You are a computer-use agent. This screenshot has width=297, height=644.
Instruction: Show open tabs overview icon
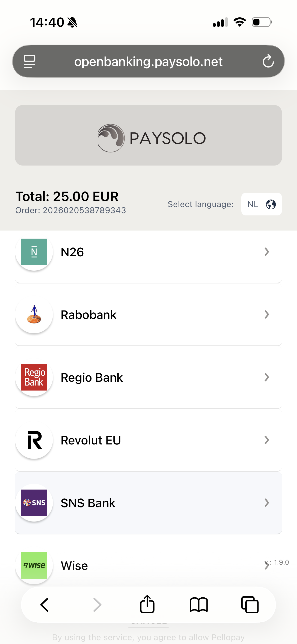pyautogui.click(x=250, y=604)
